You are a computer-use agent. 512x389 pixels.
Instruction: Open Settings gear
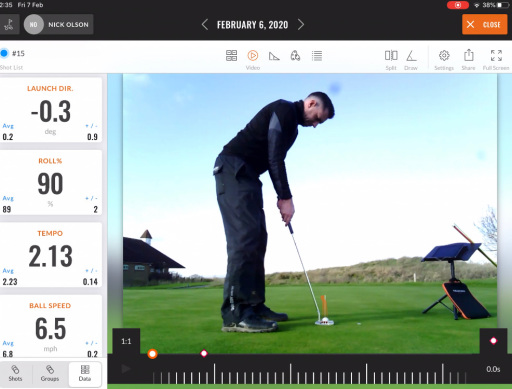click(444, 59)
